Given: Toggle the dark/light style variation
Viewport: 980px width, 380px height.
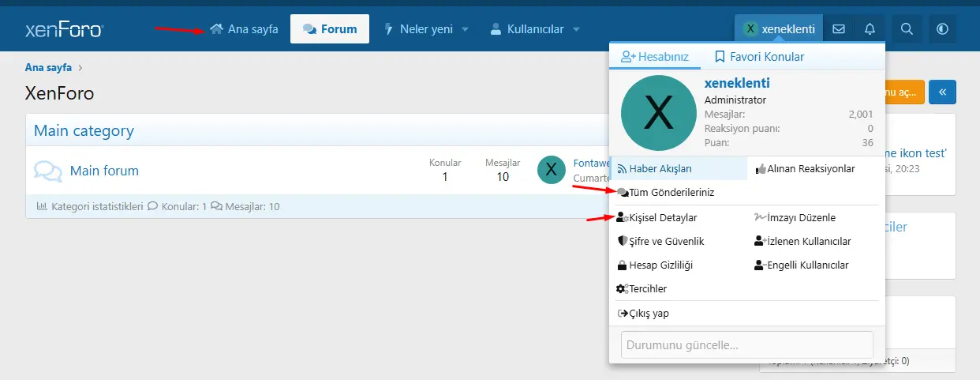Looking at the screenshot, I should [942, 29].
